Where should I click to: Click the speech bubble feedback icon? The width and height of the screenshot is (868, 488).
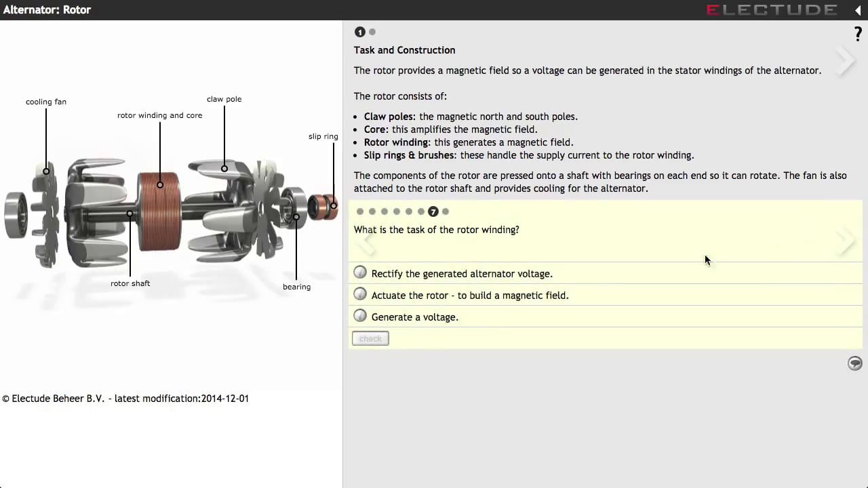click(854, 363)
